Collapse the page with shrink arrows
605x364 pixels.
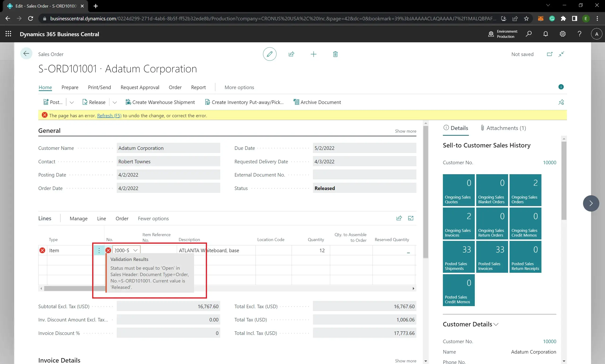pyautogui.click(x=561, y=54)
